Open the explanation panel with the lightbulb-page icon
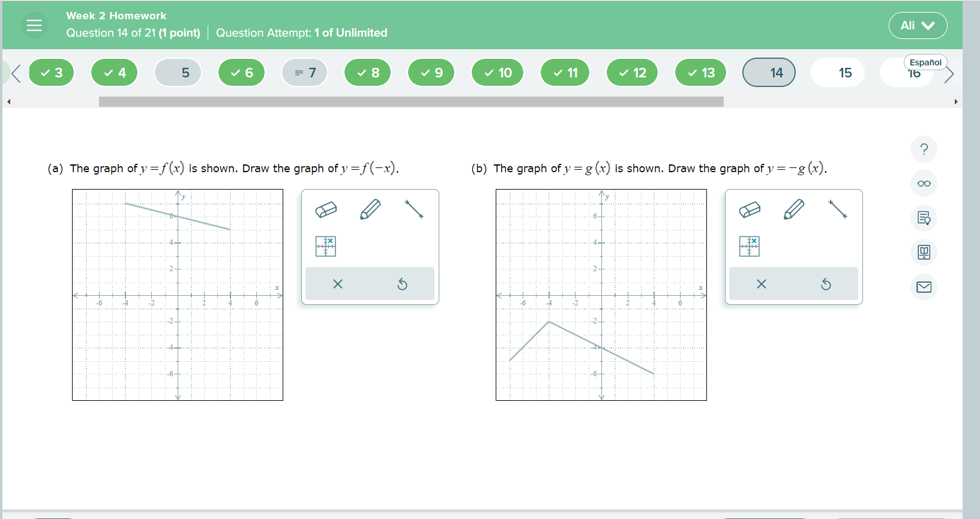Image resolution: width=980 pixels, height=519 pixels. click(924, 218)
